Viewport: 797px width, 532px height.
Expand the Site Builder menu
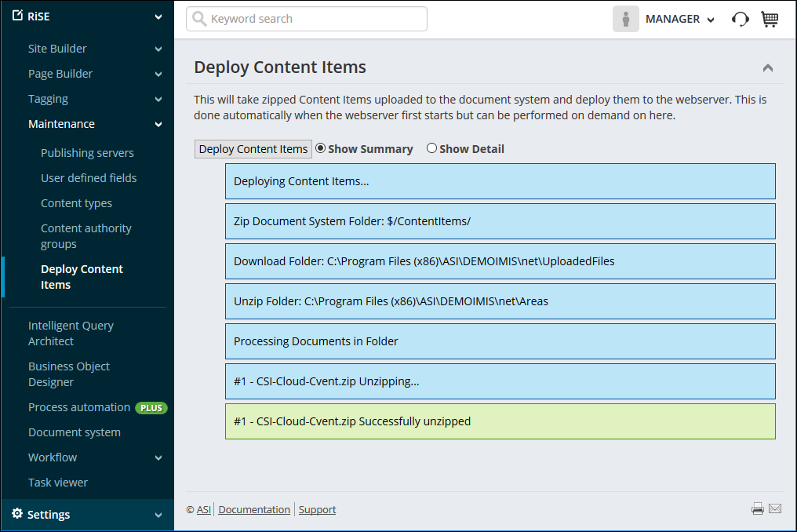click(158, 49)
